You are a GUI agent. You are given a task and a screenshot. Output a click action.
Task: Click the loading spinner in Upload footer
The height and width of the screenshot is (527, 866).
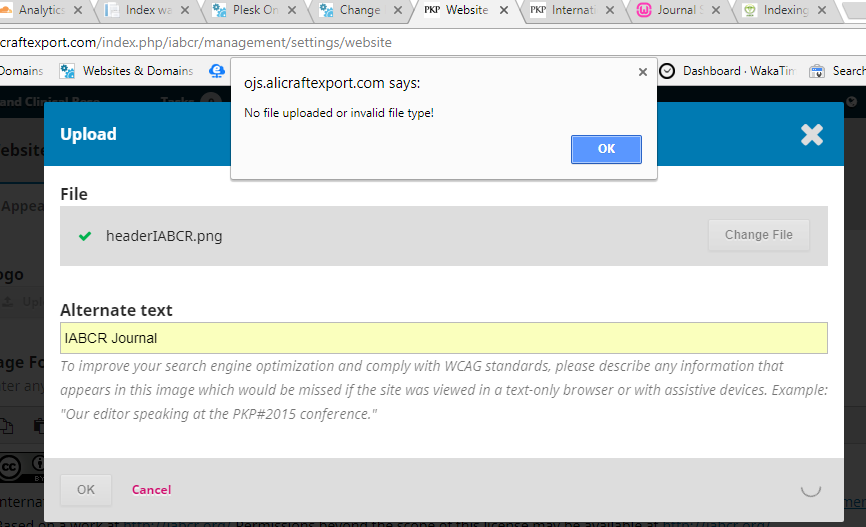[811, 489]
